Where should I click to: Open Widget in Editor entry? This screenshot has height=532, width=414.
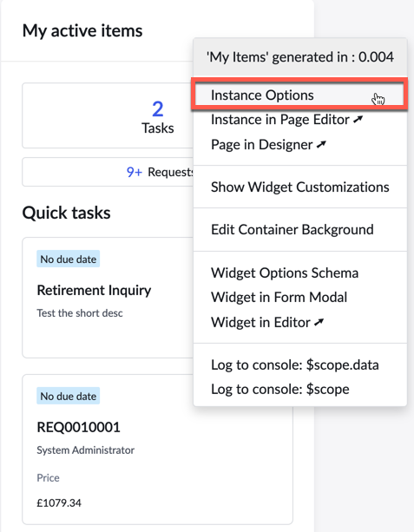(x=300, y=322)
